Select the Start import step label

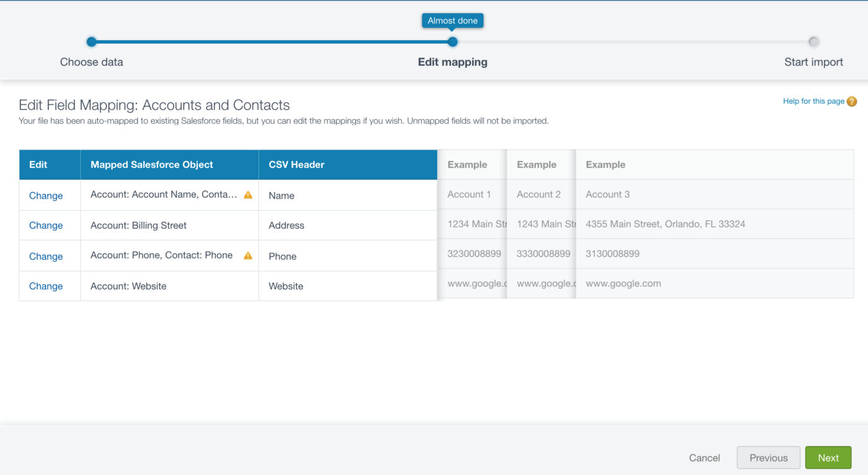point(813,62)
